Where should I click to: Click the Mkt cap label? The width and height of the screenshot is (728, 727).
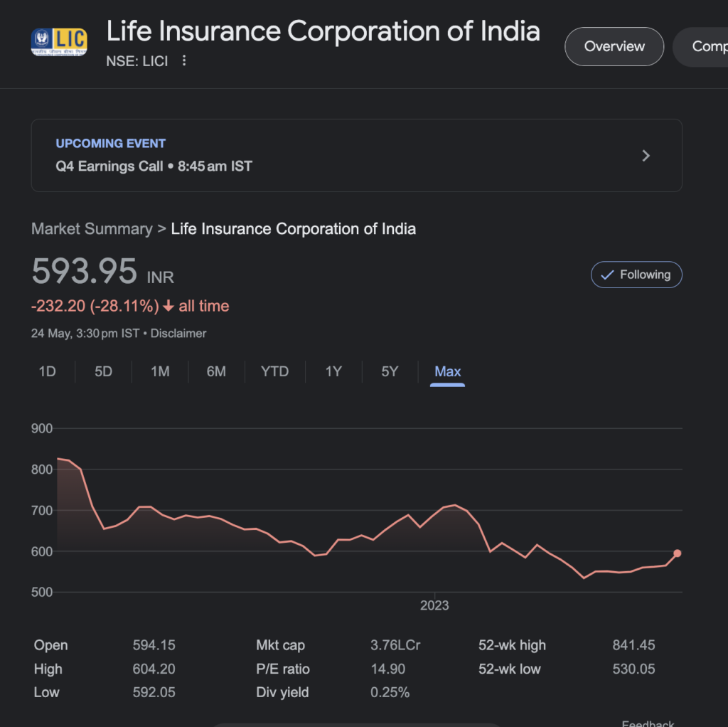coord(280,645)
